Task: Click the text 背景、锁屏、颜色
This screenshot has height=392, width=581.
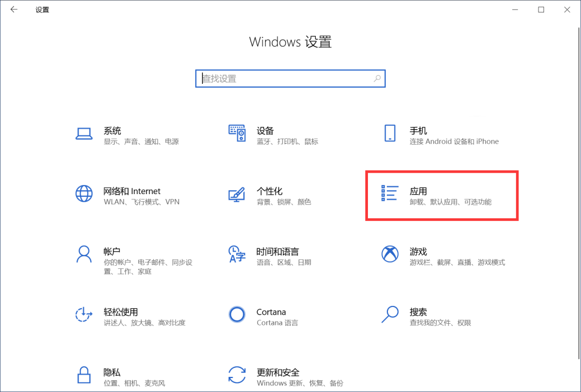Action: 284,202
